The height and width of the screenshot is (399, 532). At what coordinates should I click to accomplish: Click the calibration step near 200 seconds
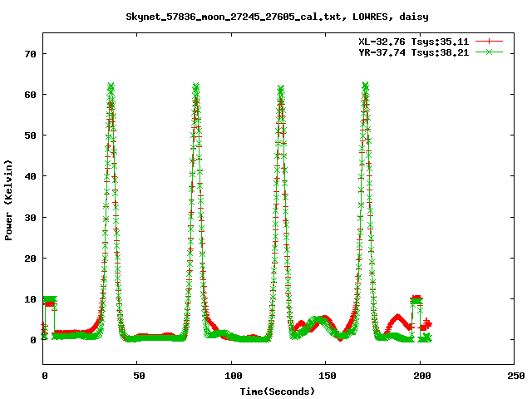416,300
